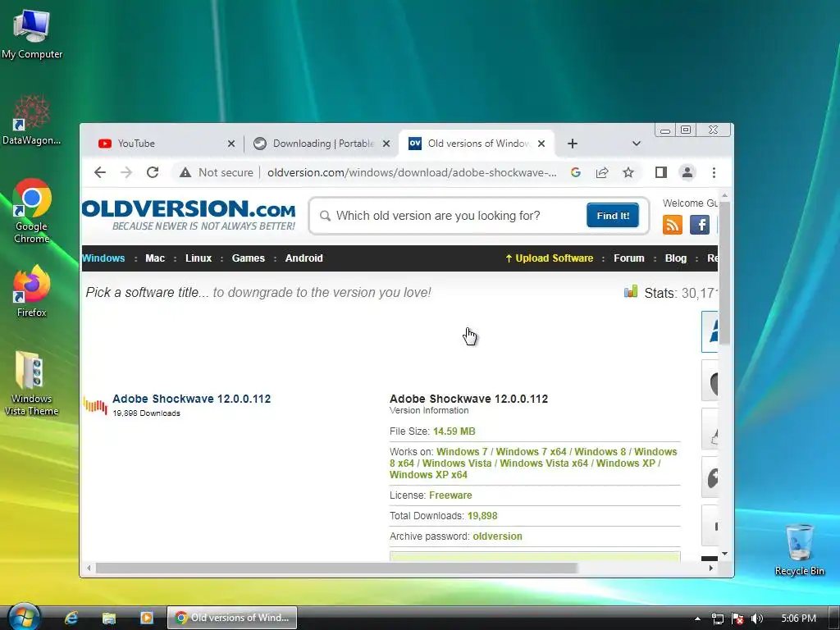
Task: Open the Forum link
Action: pos(629,258)
